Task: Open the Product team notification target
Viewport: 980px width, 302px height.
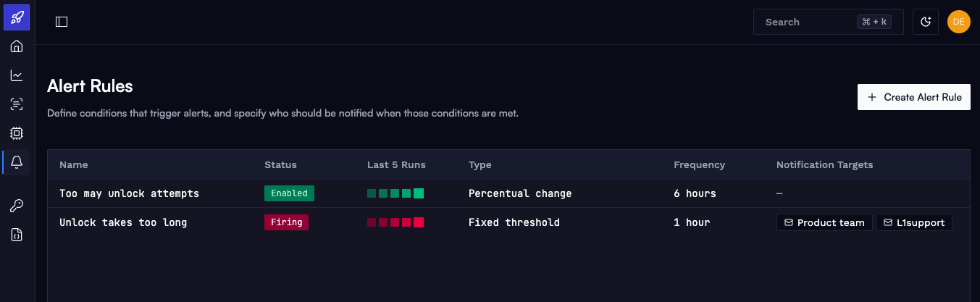Action: [x=824, y=222]
